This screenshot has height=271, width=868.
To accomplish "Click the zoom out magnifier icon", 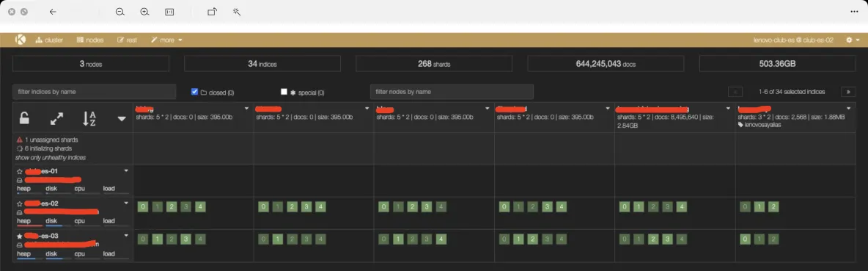I will pos(120,12).
